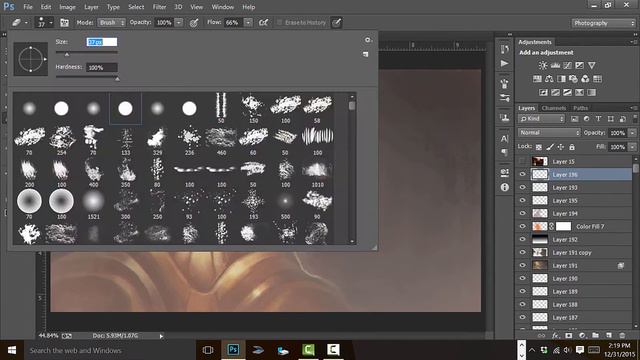Hide Layer 194 visibility eye
640x360 pixels.
point(522,213)
